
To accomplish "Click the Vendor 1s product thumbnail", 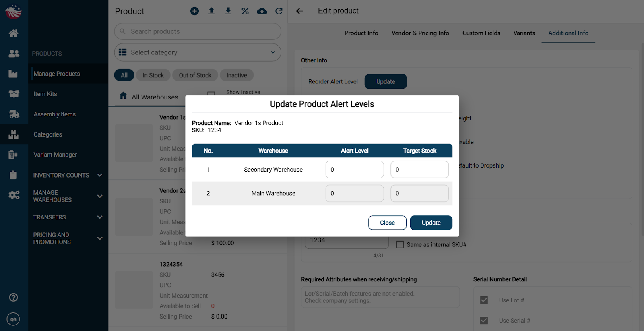I will 134,143.
